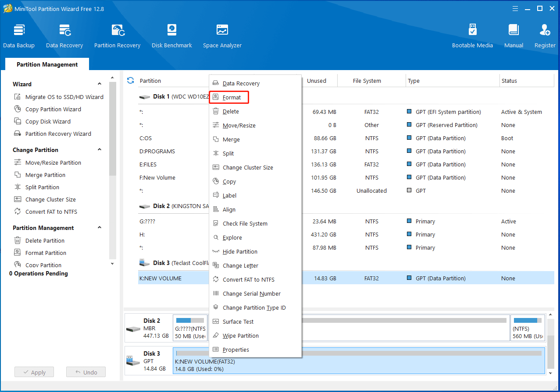Start Copy Partition Wizard
Image resolution: width=560 pixels, height=392 pixels.
coord(47,109)
